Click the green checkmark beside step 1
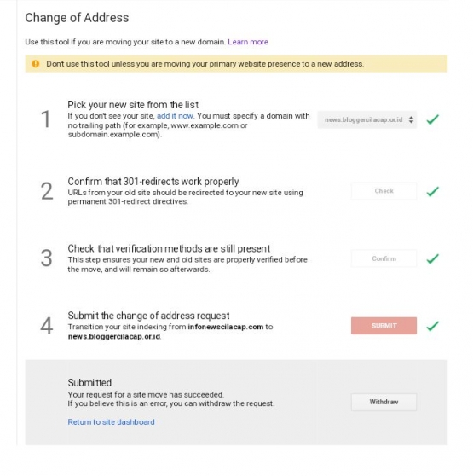Image resolution: width=473 pixels, height=476 pixels. pyautogui.click(x=432, y=119)
